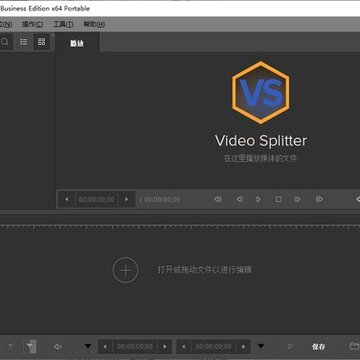Screen dimensions: 360x360
Task: Click the marker flag icon
Action: pos(290,347)
